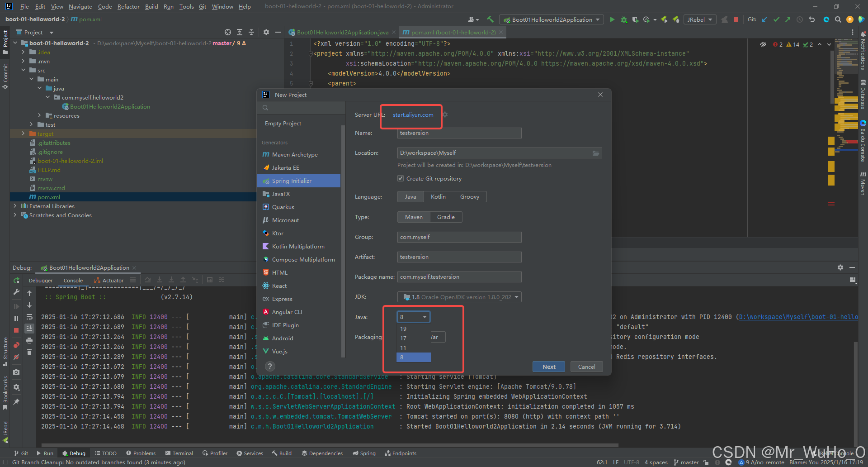The image size is (868, 467).
Task: Click the red Stop icon in toolbar
Action: (736, 19)
